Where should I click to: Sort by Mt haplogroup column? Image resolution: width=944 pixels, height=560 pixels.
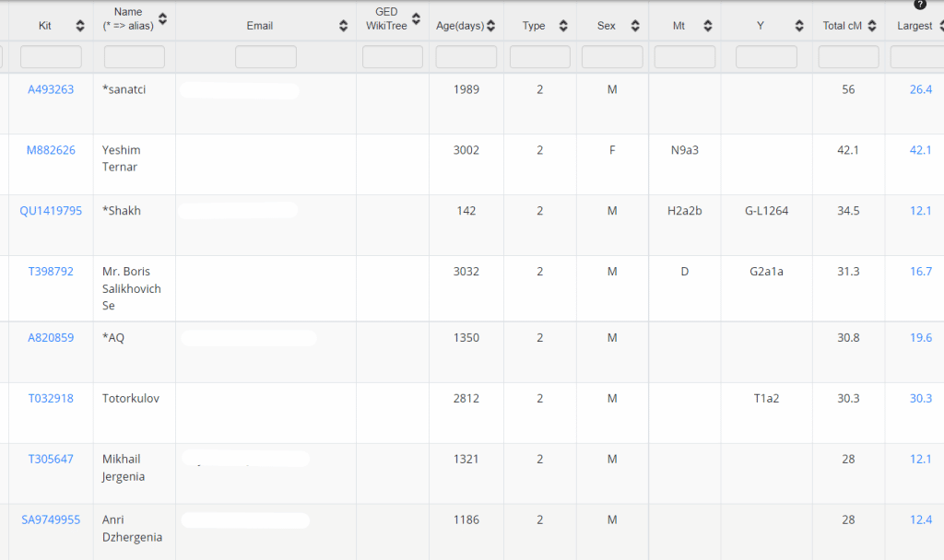pos(707,26)
